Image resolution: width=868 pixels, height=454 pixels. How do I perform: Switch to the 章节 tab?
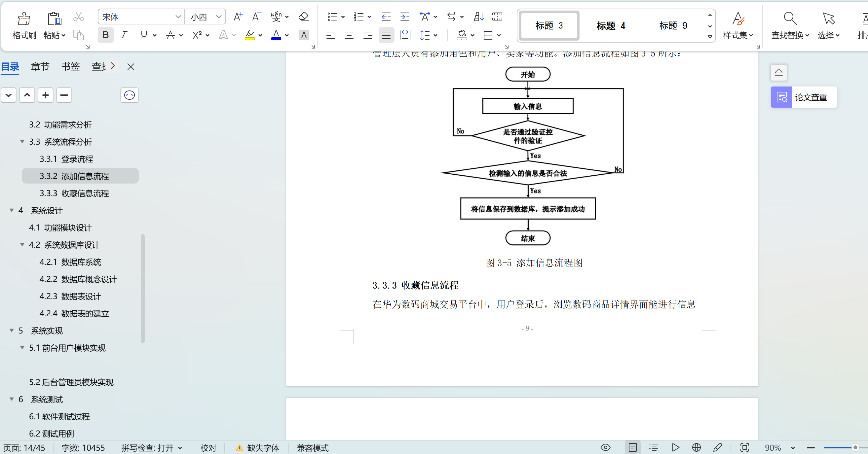[40, 66]
